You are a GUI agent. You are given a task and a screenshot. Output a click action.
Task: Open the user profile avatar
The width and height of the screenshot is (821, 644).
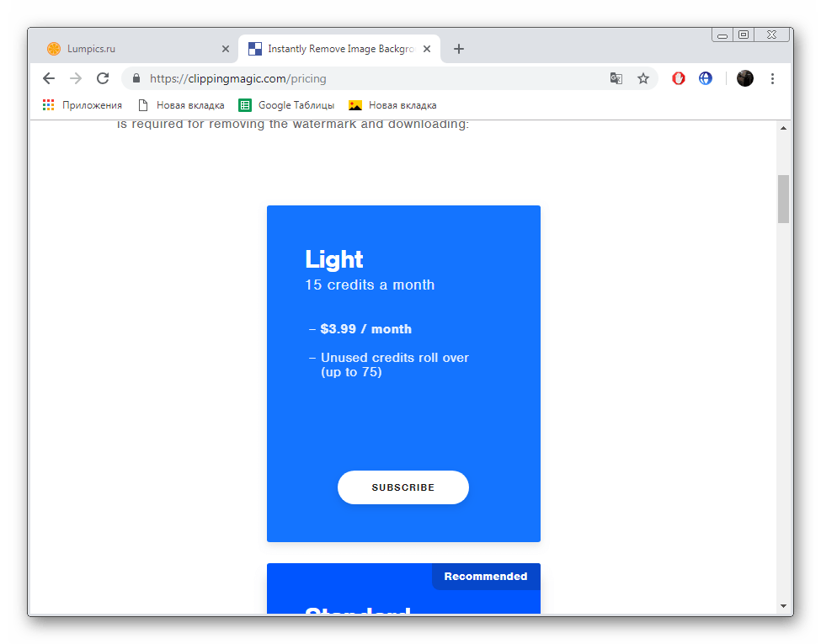click(744, 78)
